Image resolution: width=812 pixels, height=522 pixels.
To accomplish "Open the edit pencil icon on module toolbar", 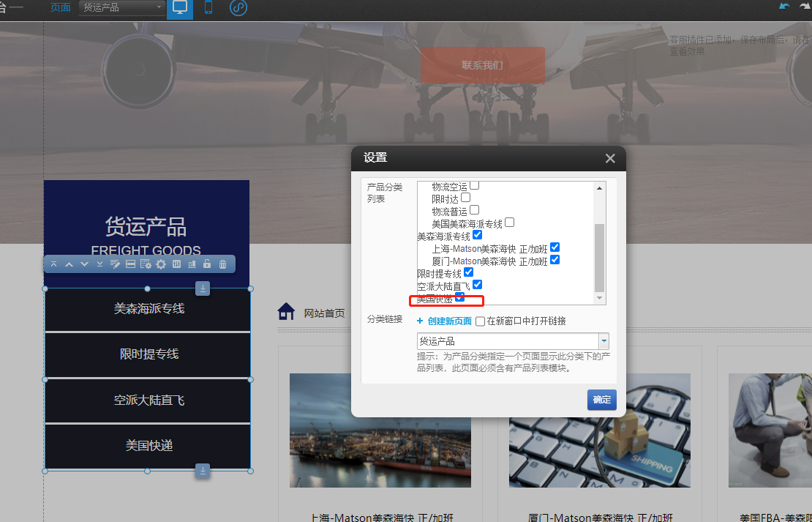I will point(114,264).
